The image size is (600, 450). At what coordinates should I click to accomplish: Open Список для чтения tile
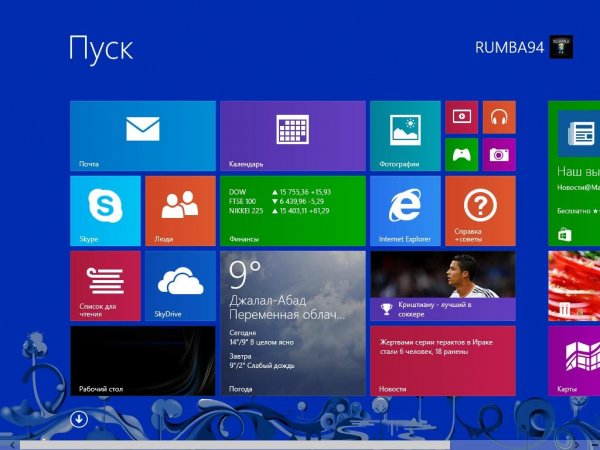point(105,286)
